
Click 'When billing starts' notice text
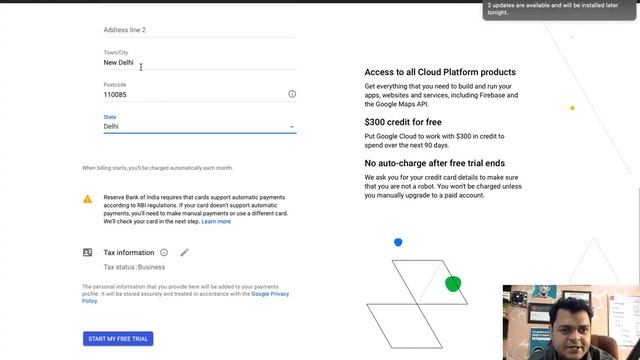[157, 168]
